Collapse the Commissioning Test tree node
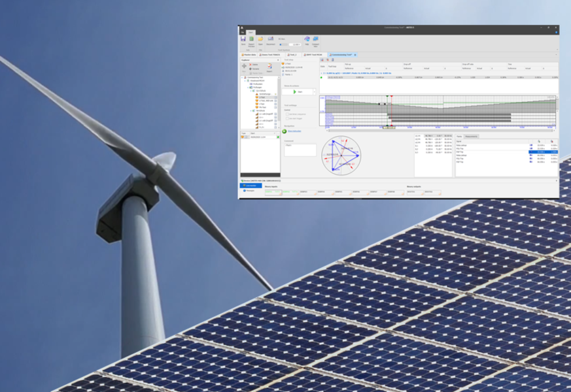This screenshot has height=392, width=571. coord(243,78)
